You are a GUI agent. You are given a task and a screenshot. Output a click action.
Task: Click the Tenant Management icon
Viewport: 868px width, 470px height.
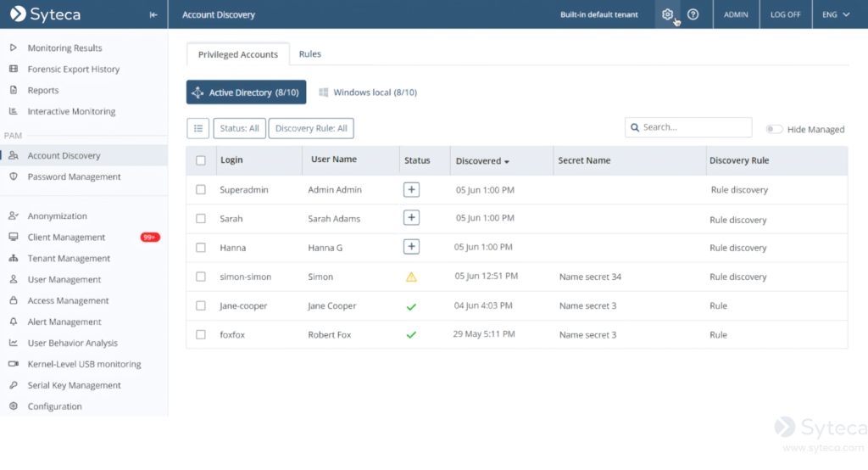(14, 258)
